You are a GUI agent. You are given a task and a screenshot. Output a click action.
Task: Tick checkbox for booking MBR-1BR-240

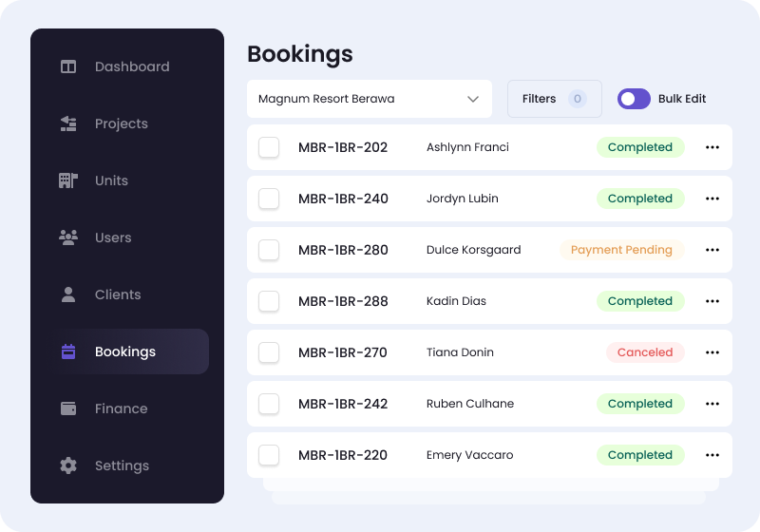click(x=269, y=199)
